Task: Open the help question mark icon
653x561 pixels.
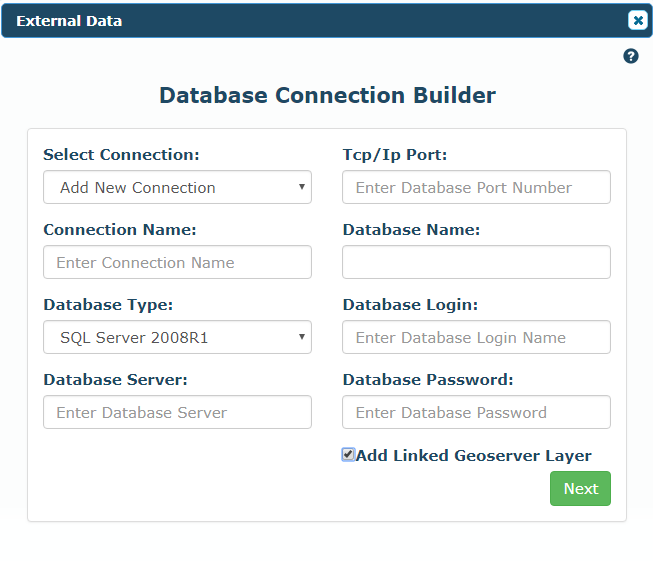Action: [631, 56]
